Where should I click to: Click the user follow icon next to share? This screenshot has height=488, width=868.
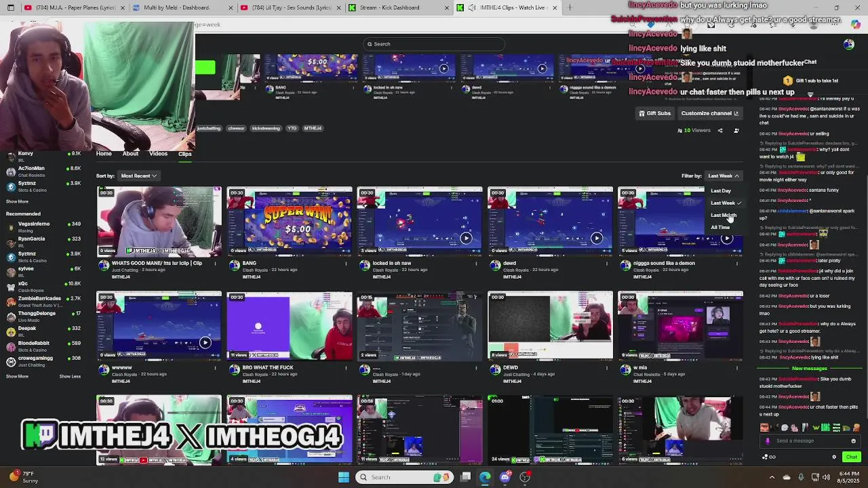click(x=736, y=130)
